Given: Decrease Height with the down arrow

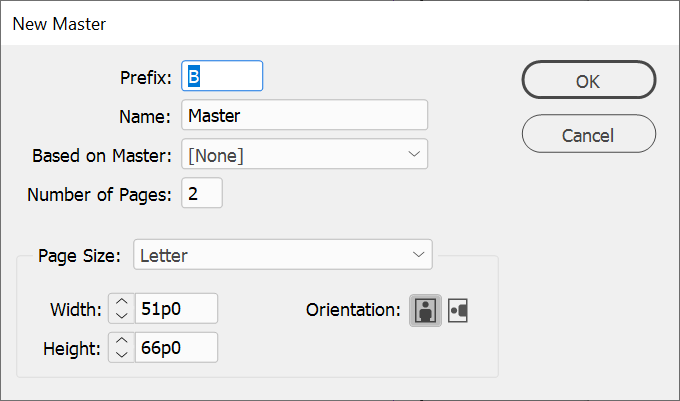Looking at the screenshot, I should (x=121, y=354).
